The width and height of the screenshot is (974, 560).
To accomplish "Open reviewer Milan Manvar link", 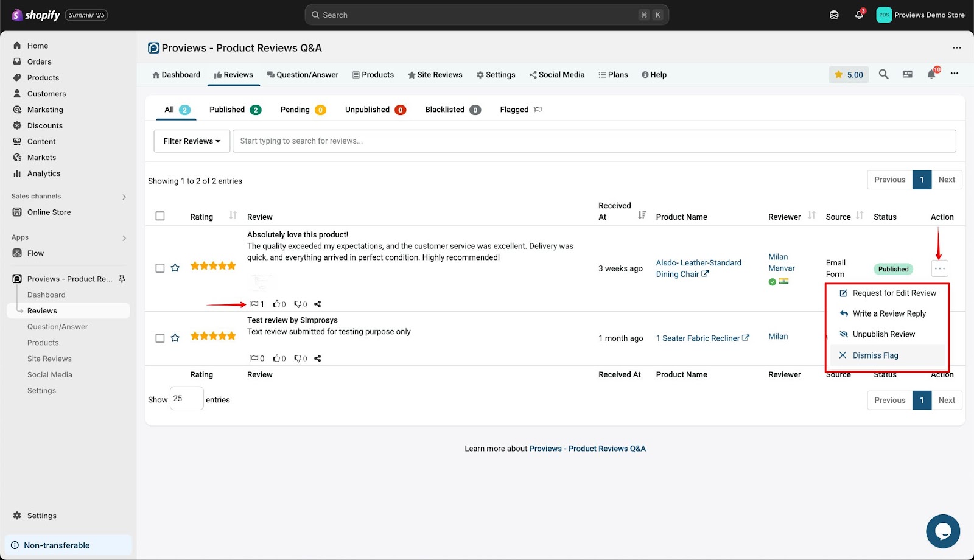I will (x=782, y=262).
